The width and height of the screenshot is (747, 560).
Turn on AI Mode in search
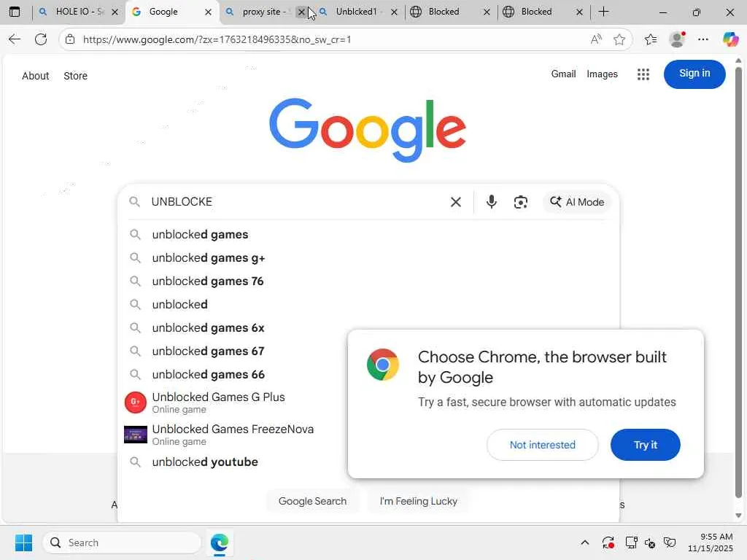tap(577, 202)
